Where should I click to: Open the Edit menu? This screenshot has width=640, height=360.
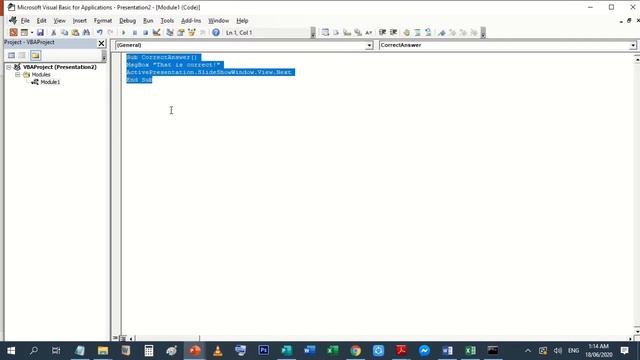click(41, 20)
